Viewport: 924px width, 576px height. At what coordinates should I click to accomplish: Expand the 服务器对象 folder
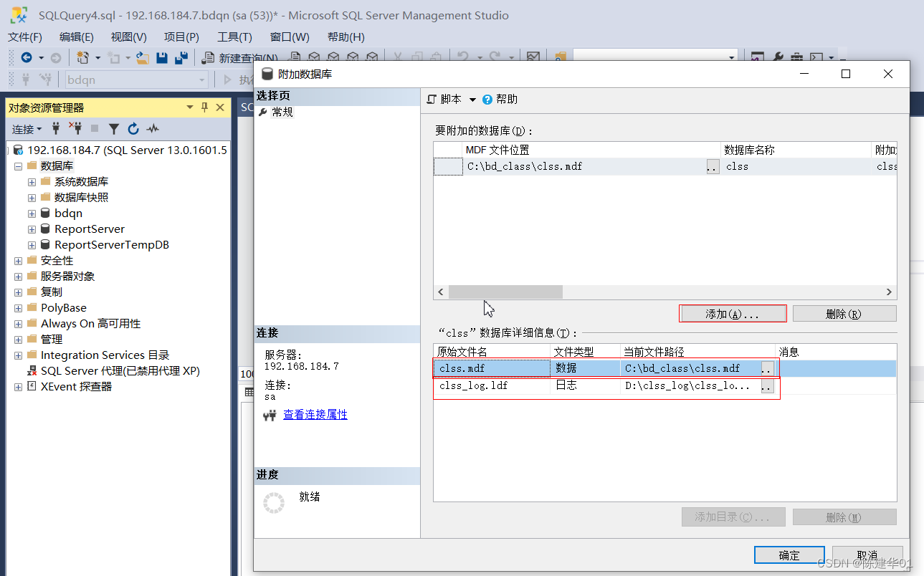(x=18, y=277)
